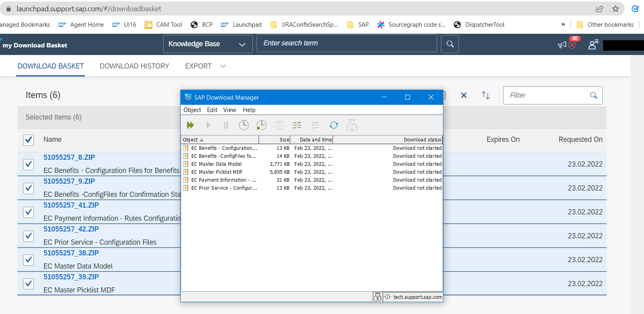Switch to the DOWNLOAD HISTORY tab
The height and width of the screenshot is (314, 644).
135,66
